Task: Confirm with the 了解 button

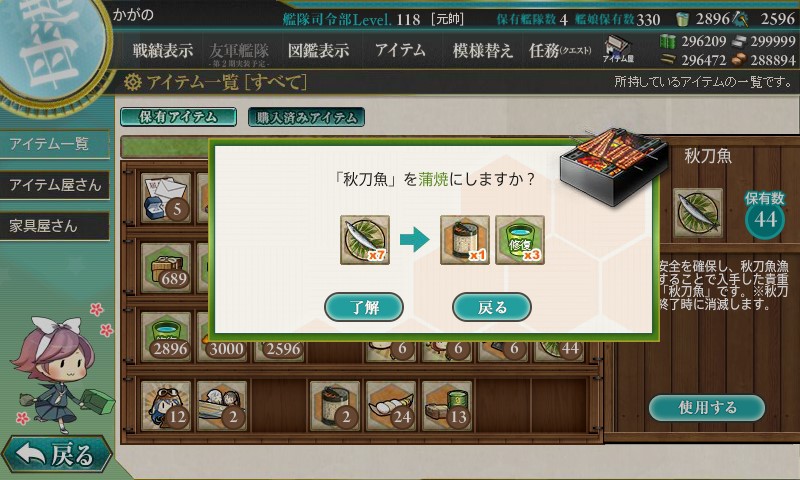Action: click(364, 307)
